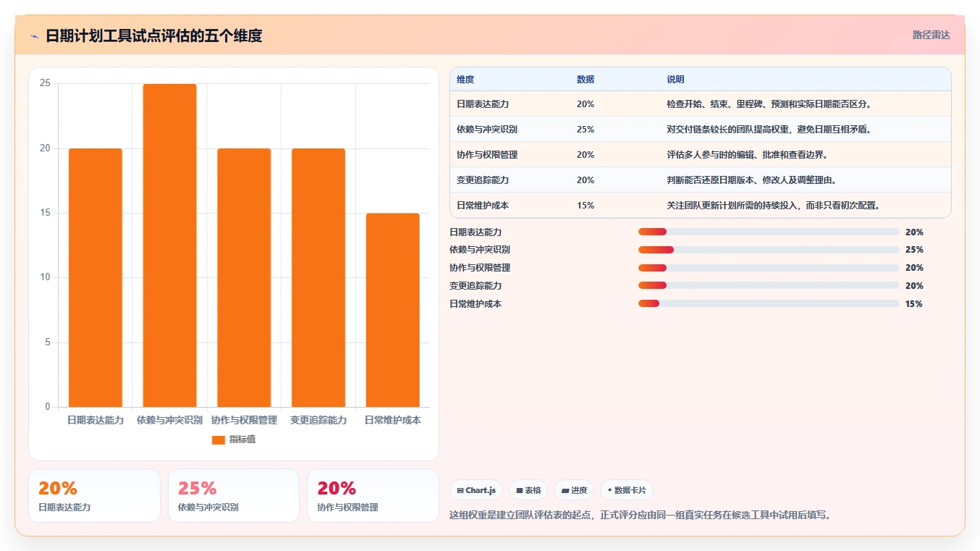The image size is (980, 551).
Task: Click the chart bar for 协作与权限管理
Action: [244, 277]
